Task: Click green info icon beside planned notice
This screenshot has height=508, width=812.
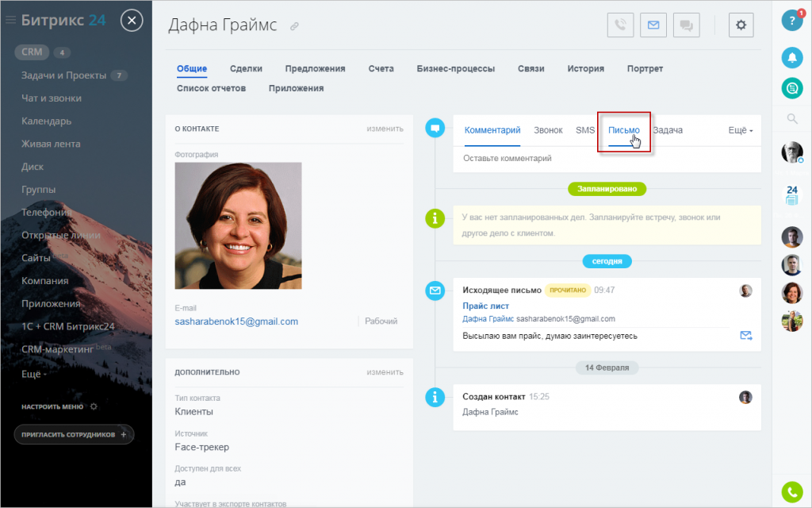Action: [x=435, y=218]
